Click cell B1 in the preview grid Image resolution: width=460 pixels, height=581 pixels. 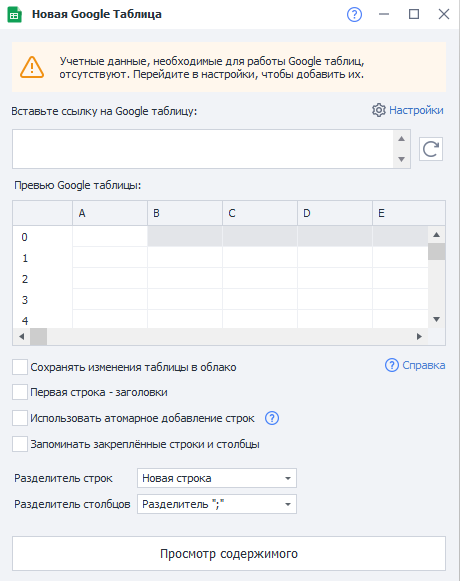pyautogui.click(x=185, y=258)
